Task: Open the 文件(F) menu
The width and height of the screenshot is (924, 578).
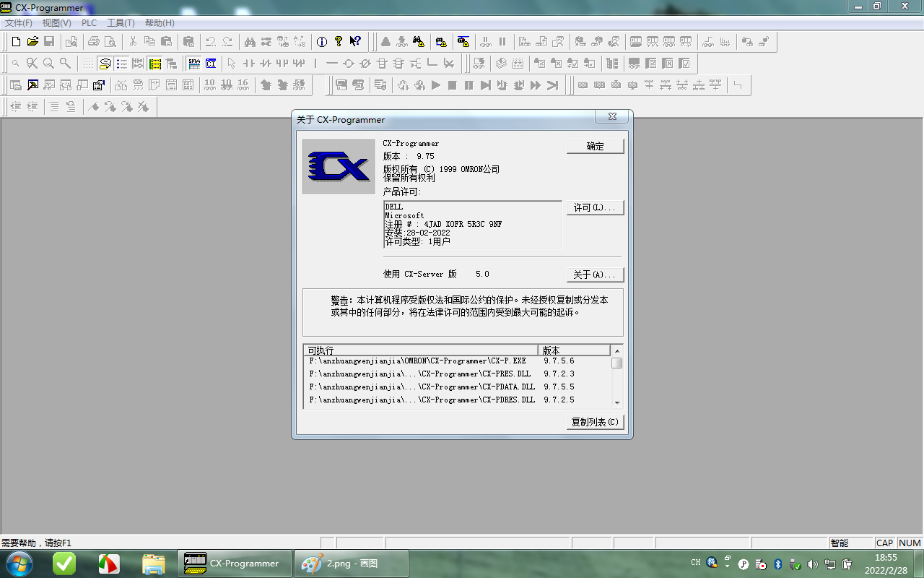Action: (x=19, y=23)
